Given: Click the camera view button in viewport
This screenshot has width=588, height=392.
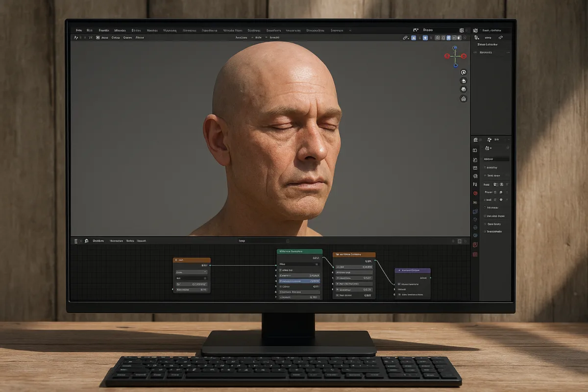Looking at the screenshot, I should [464, 89].
